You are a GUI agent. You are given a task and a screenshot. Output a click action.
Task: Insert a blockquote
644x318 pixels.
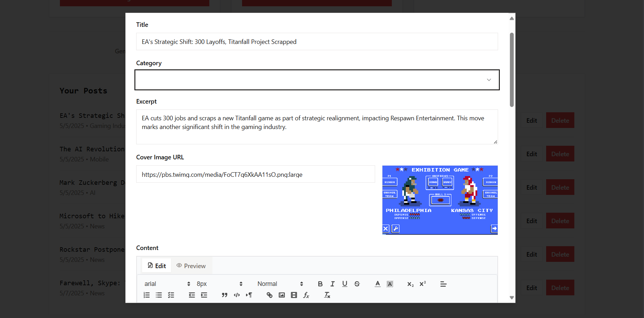[225, 295]
